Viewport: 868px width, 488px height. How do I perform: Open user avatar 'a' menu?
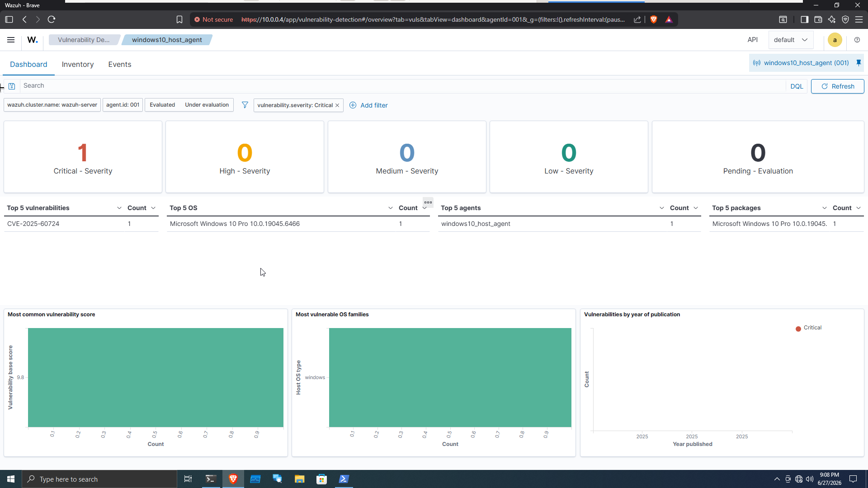click(835, 40)
